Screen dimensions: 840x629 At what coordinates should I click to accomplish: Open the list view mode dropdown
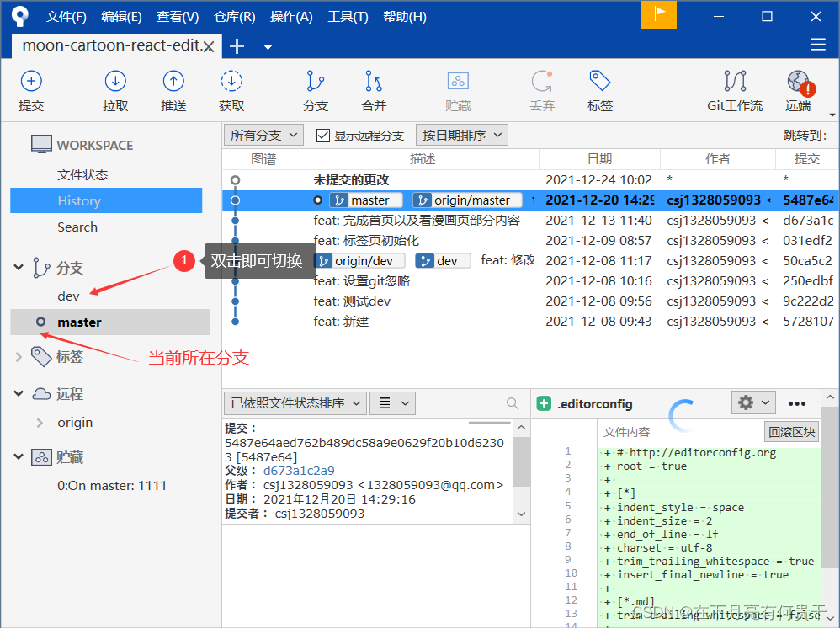click(393, 403)
